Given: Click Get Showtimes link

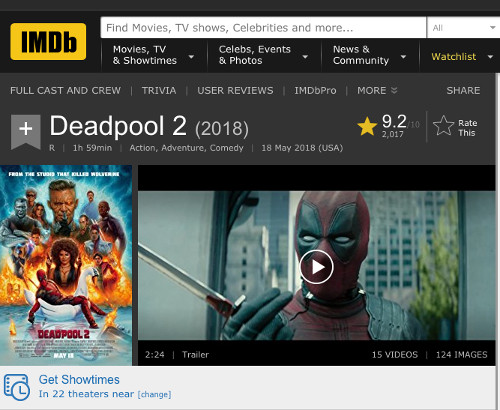Looking at the screenshot, I should [79, 380].
